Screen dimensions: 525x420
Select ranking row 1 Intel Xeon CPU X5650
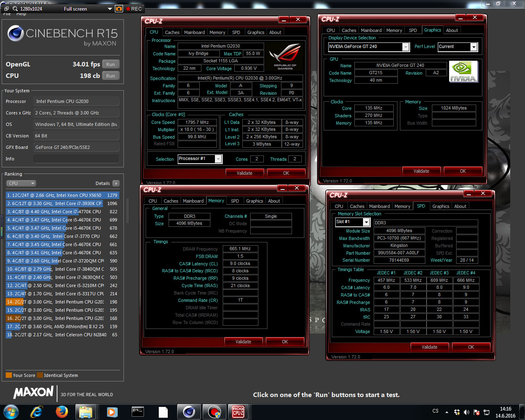click(x=62, y=195)
